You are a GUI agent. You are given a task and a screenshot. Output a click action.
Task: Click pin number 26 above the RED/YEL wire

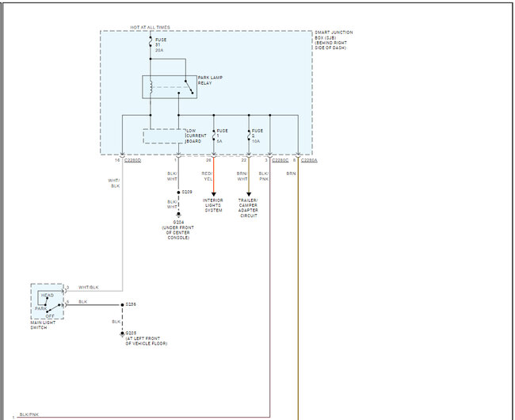pos(208,160)
